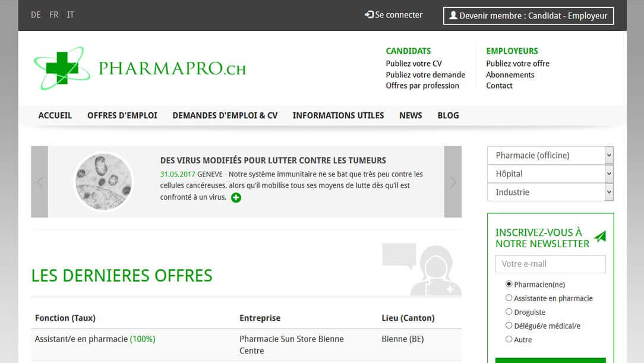Select the Droguiste radio option
The width and height of the screenshot is (644, 363).
click(x=509, y=312)
